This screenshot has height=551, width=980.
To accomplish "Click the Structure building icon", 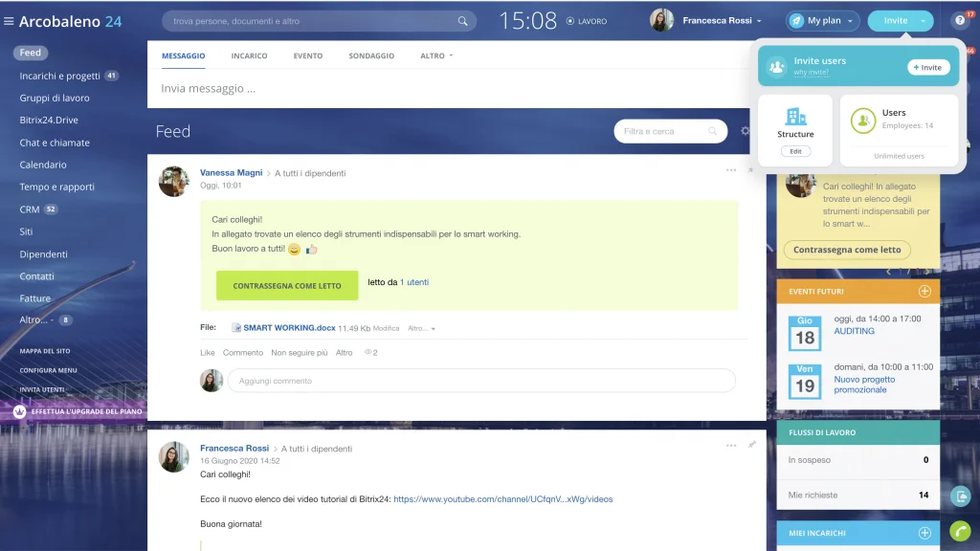I will click(x=795, y=116).
